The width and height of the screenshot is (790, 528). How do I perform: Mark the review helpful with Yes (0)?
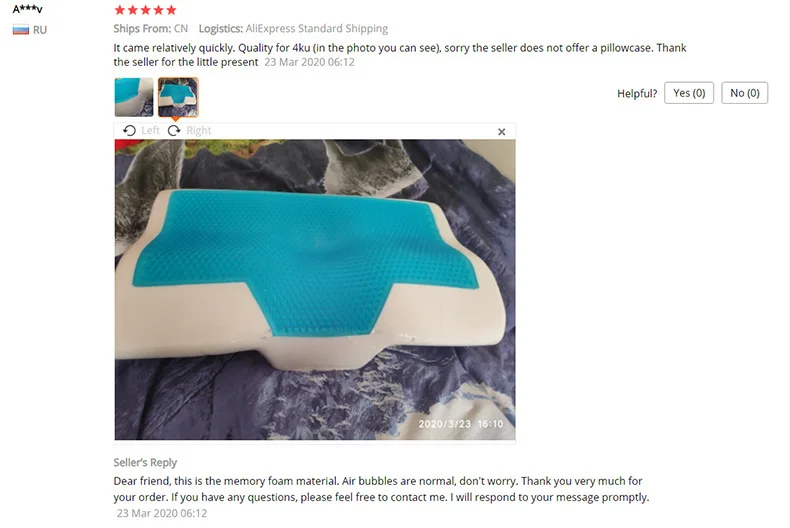689,93
